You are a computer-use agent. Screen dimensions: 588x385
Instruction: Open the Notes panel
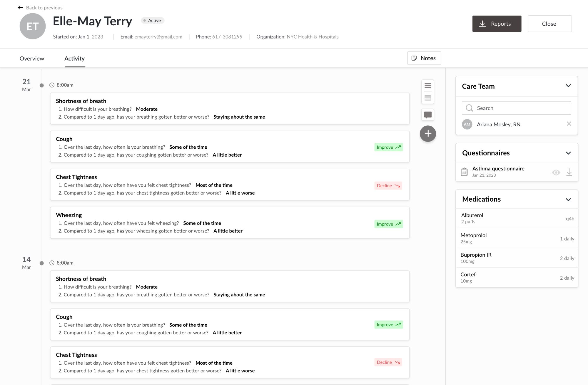[424, 58]
